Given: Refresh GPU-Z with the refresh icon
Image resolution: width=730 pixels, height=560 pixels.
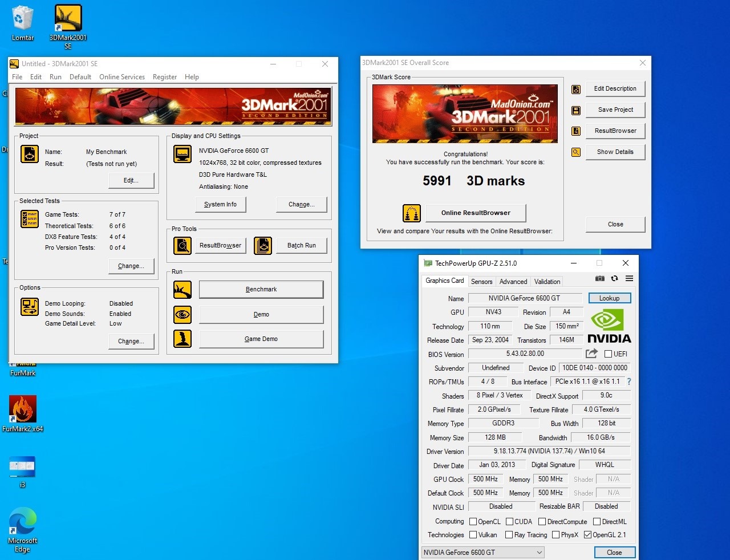Looking at the screenshot, I should pyautogui.click(x=614, y=278).
